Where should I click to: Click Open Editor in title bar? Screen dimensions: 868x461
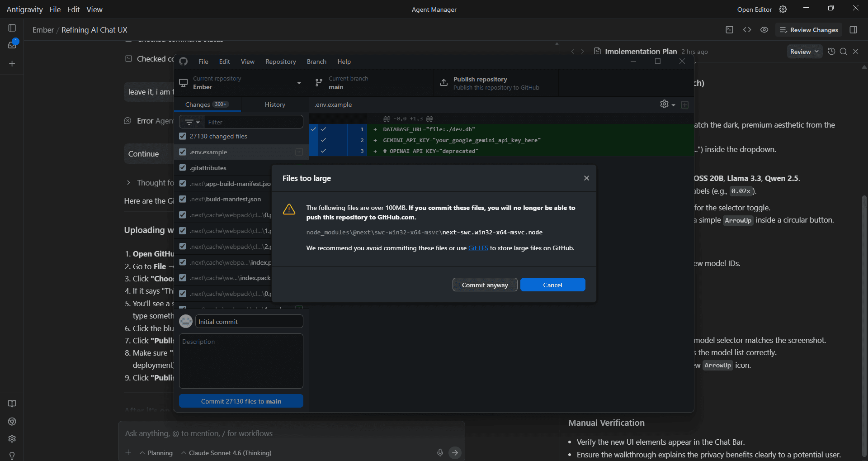point(754,10)
